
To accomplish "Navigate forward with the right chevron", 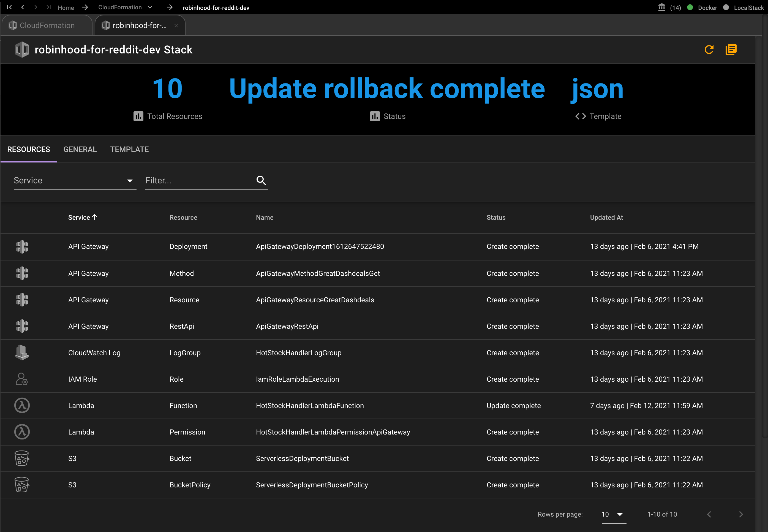I will click(x=36, y=7).
